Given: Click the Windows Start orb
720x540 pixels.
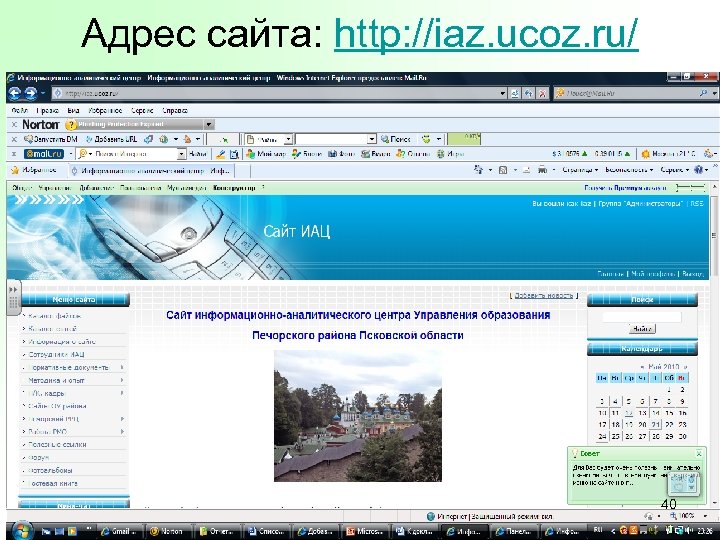Looking at the screenshot, I should coord(22,531).
